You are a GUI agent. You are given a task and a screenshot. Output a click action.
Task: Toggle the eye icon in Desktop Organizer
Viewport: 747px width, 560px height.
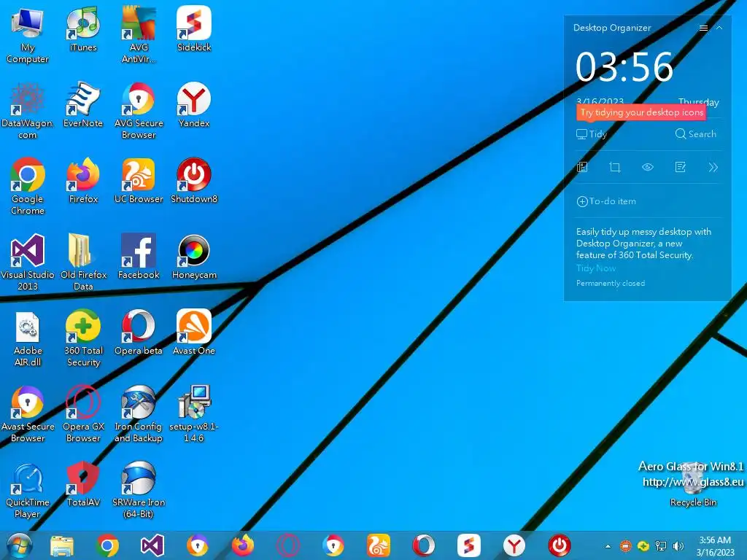click(x=648, y=167)
